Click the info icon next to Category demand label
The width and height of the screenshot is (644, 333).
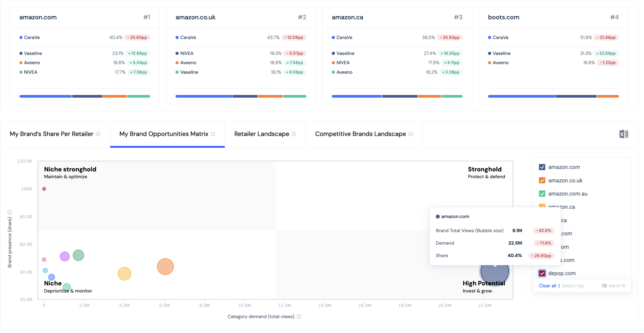coord(299,317)
